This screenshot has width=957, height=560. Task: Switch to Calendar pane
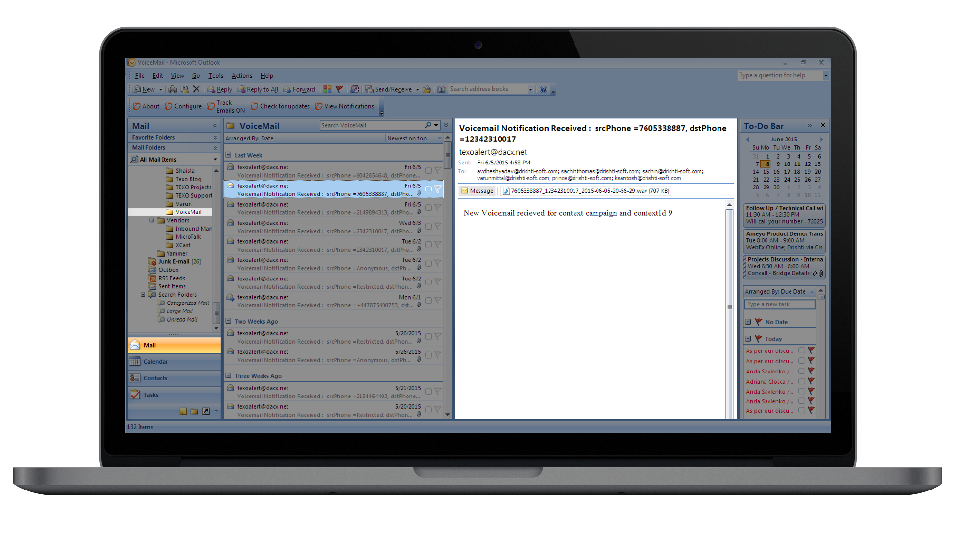[174, 362]
